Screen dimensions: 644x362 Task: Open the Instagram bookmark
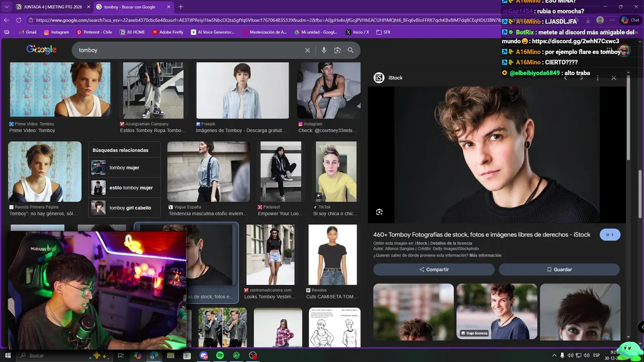click(56, 32)
